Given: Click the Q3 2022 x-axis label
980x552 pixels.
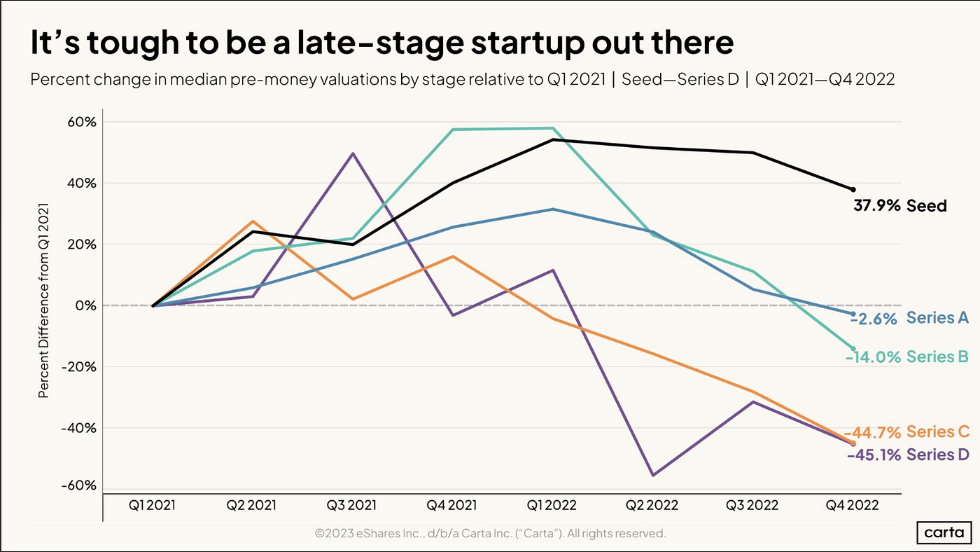Looking at the screenshot, I should (753, 505).
